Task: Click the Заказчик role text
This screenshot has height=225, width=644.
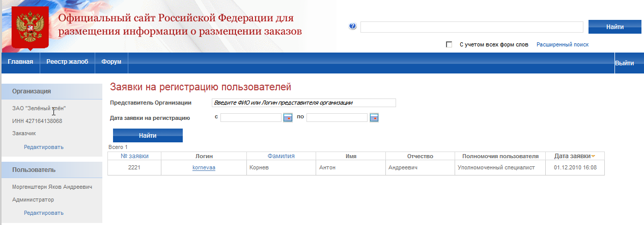Action: (24, 133)
